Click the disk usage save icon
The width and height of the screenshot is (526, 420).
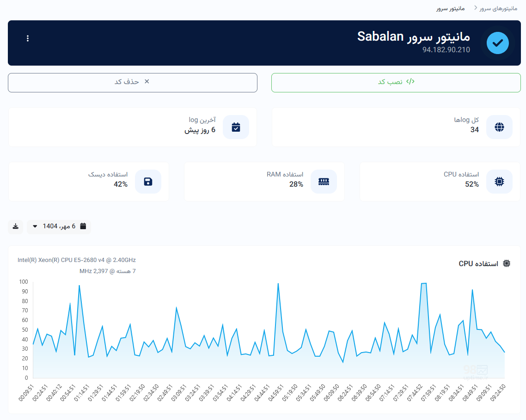tap(148, 182)
